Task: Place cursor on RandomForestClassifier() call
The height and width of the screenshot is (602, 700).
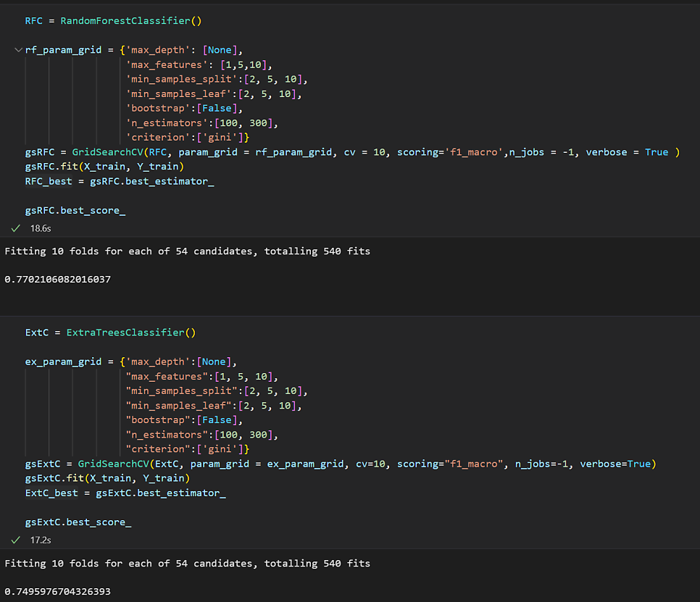Action: click(x=131, y=21)
